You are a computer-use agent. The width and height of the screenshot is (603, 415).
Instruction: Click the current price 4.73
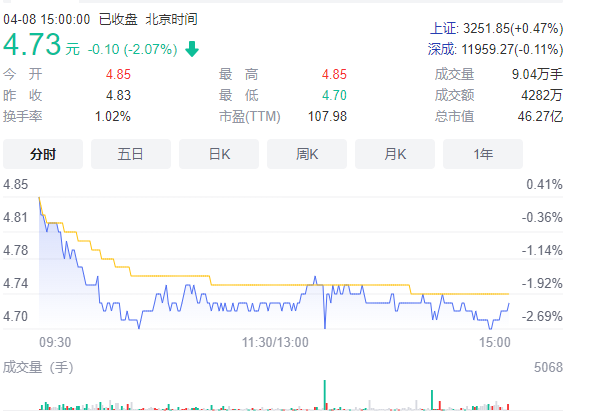click(x=32, y=44)
